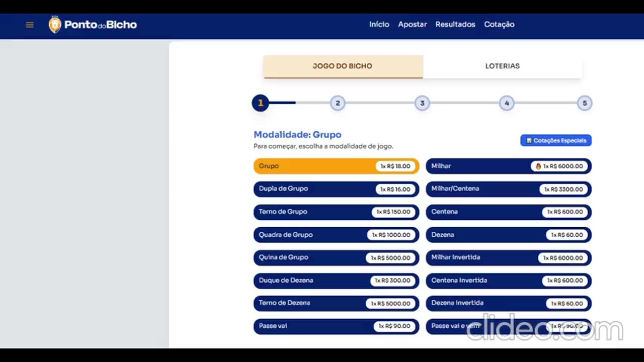The height and width of the screenshot is (362, 644).
Task: Choose Duque de Dezena modality
Action: 336,281
